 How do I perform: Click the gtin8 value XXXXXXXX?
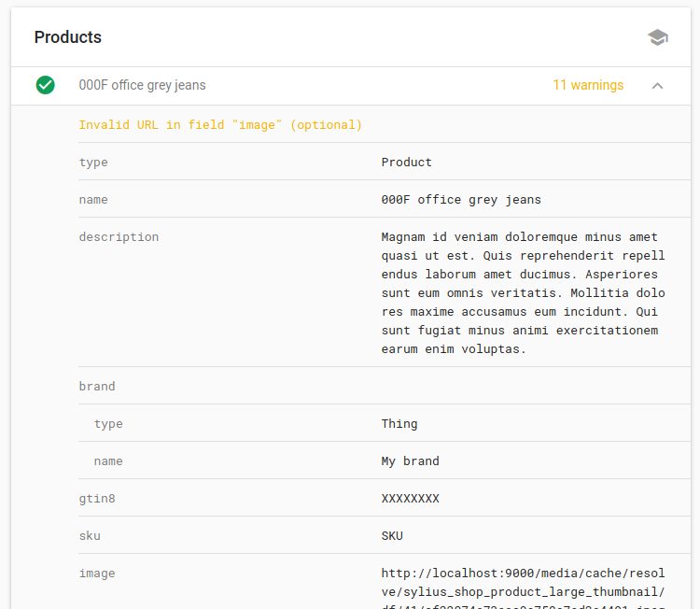pos(410,498)
